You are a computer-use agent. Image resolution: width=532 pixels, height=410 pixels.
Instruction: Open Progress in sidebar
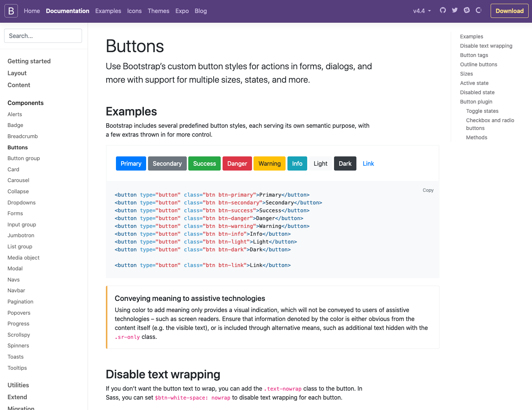[x=19, y=324]
